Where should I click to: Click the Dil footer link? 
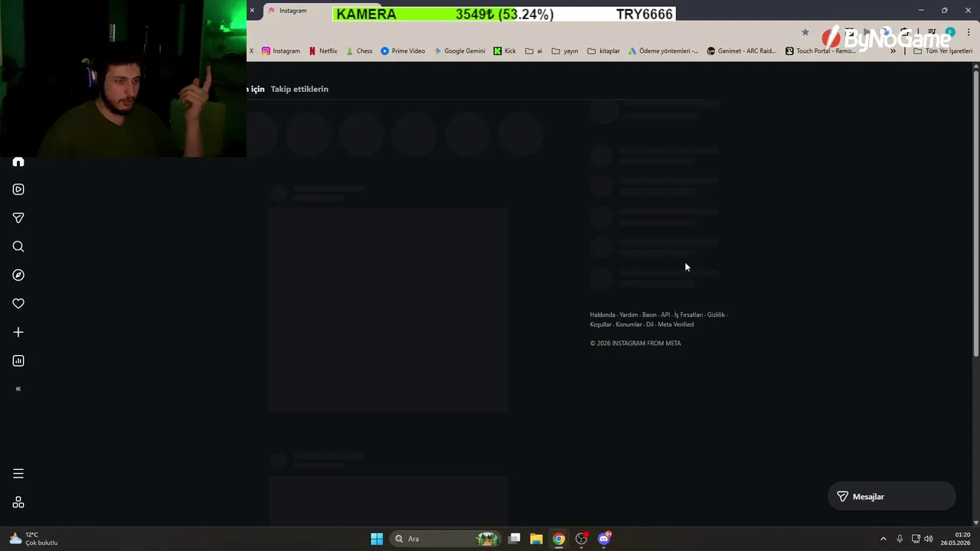[650, 324]
